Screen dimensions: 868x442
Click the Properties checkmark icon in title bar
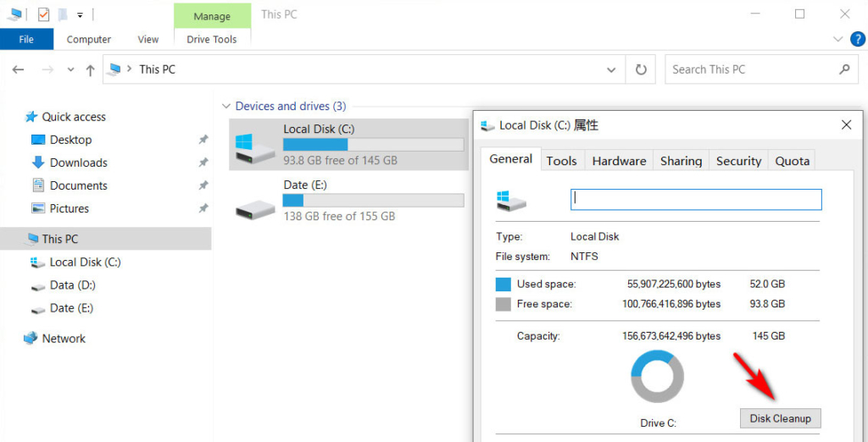click(43, 14)
